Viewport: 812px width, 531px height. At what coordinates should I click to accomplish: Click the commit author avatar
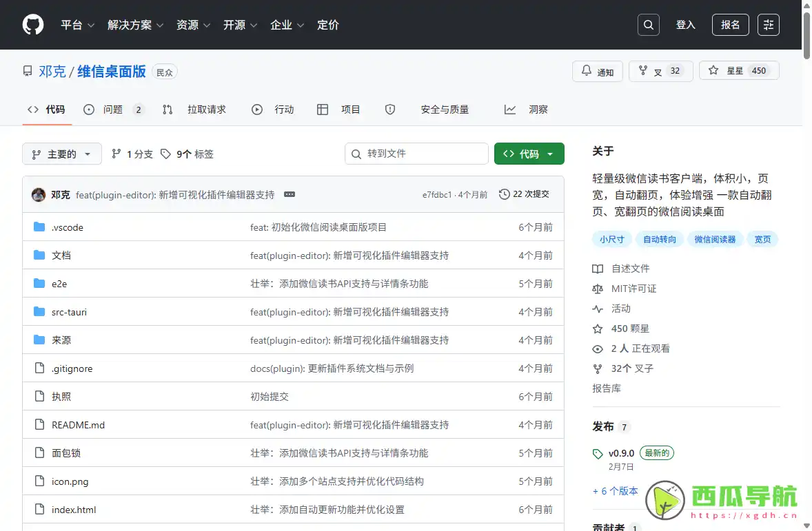point(39,195)
